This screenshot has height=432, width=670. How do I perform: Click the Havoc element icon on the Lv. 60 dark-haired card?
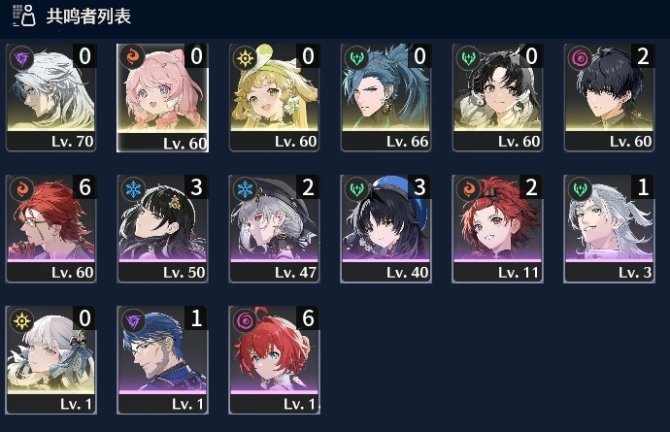(580, 58)
